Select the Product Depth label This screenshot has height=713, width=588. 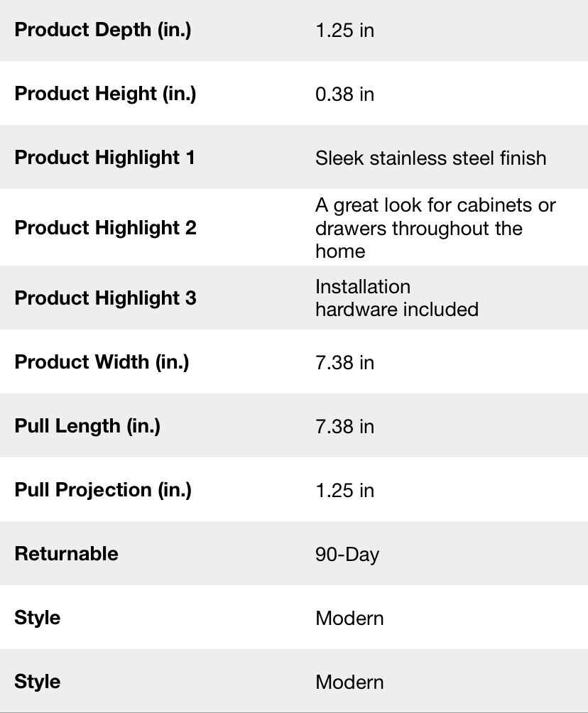click(103, 30)
